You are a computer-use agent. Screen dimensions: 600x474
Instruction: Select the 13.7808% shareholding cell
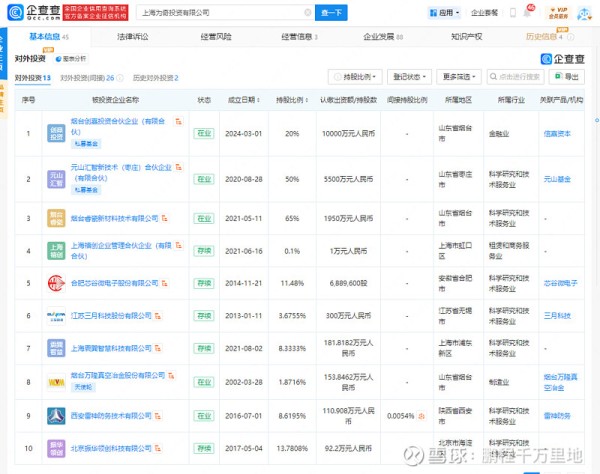(x=292, y=448)
